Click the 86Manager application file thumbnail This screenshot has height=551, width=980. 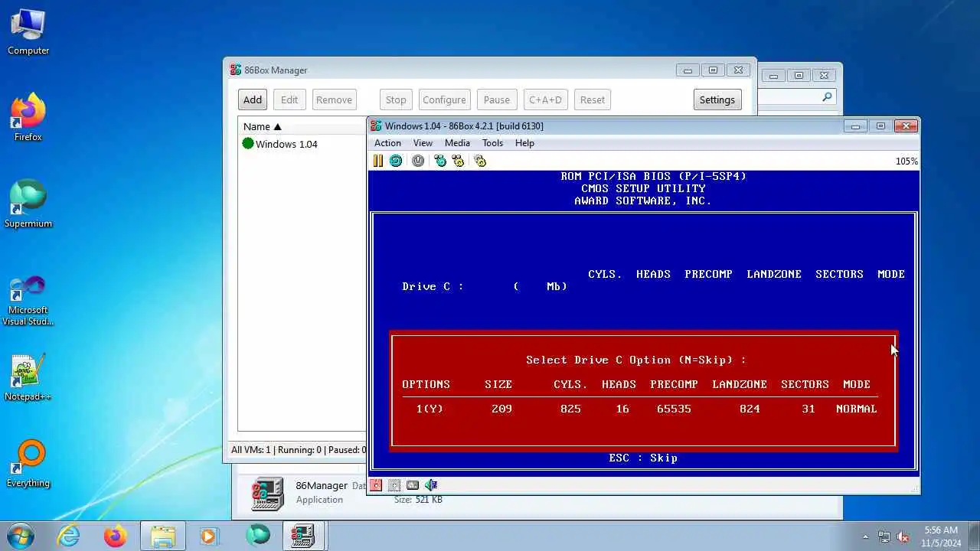(267, 494)
